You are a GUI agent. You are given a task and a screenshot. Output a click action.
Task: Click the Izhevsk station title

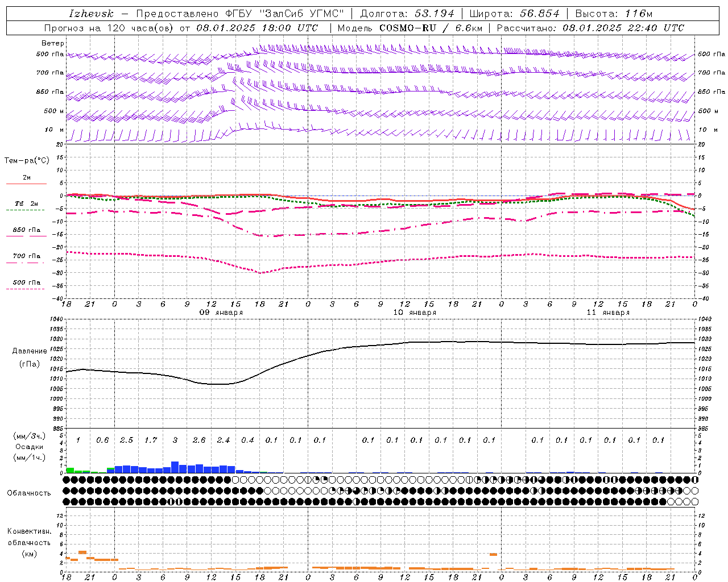(x=91, y=14)
